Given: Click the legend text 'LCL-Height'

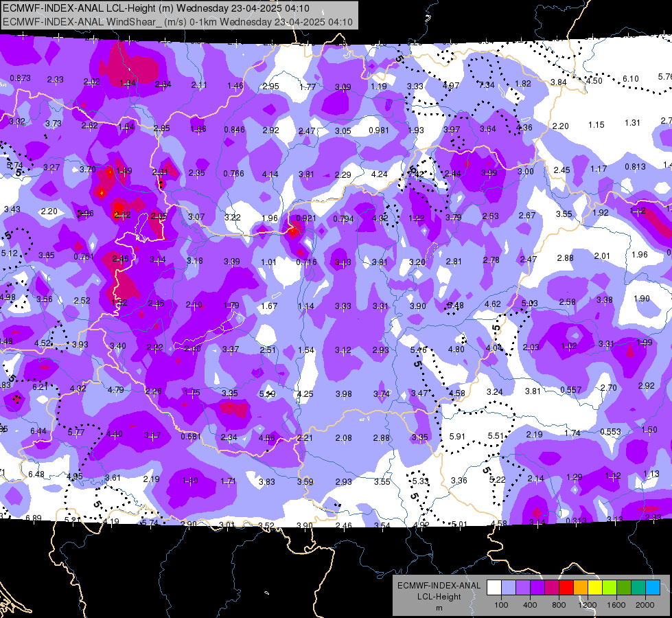Looking at the screenshot, I should click(439, 597).
